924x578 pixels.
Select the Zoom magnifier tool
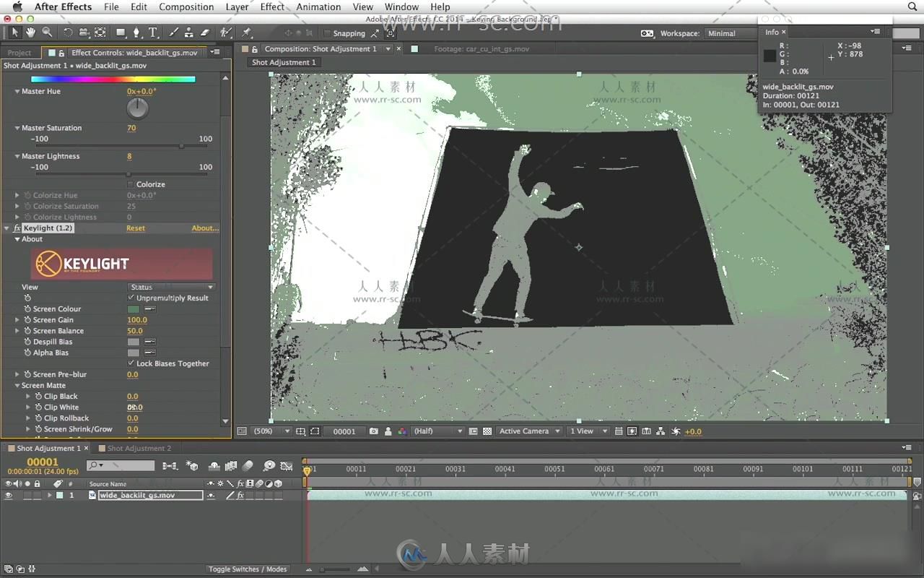pos(47,33)
